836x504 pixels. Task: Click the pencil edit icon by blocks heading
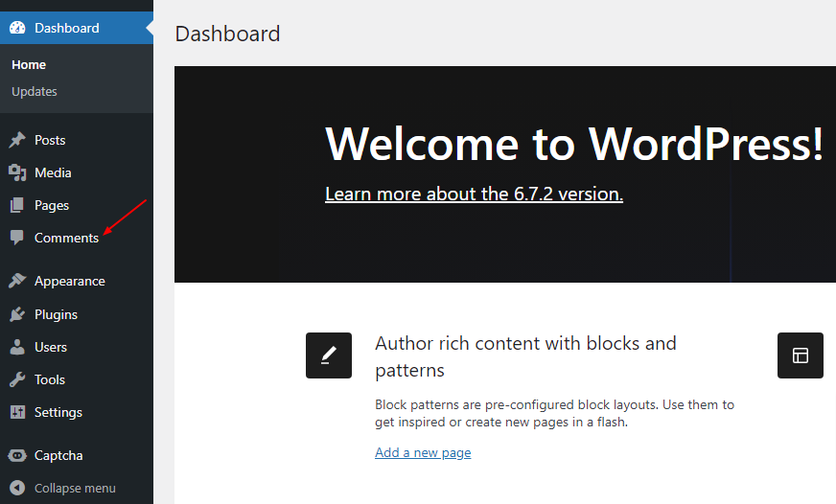tap(329, 355)
